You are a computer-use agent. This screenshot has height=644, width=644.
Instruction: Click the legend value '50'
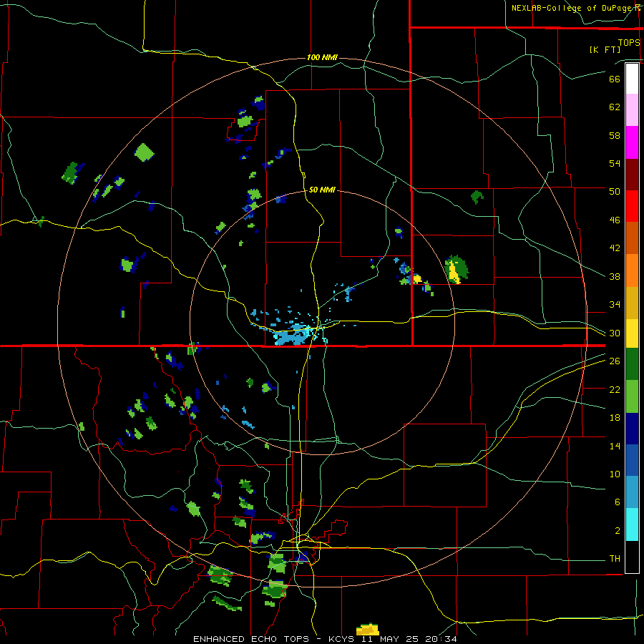tap(615, 192)
